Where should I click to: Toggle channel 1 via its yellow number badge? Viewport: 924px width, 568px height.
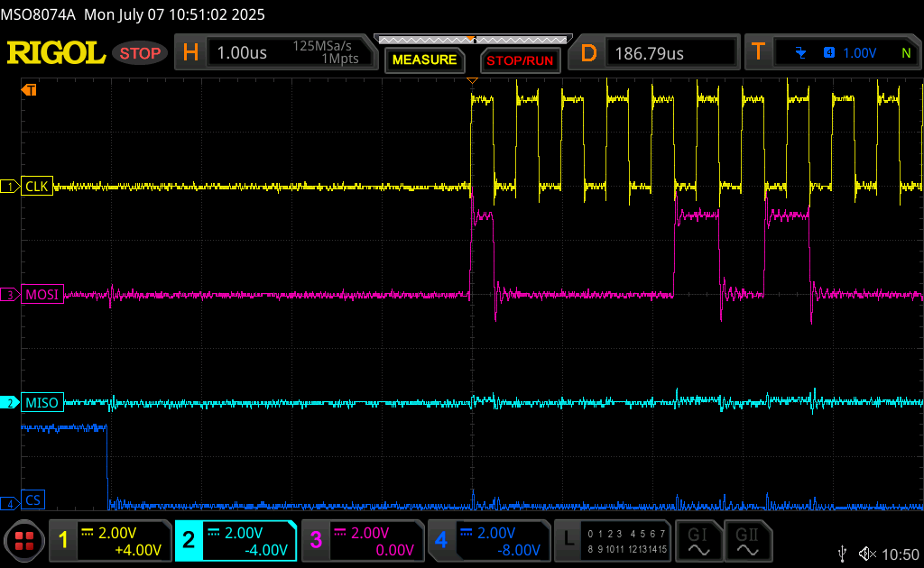pyautogui.click(x=64, y=540)
